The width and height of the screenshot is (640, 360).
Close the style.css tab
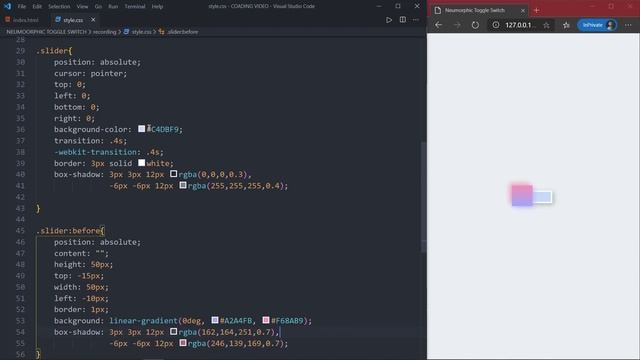pyautogui.click(x=93, y=20)
